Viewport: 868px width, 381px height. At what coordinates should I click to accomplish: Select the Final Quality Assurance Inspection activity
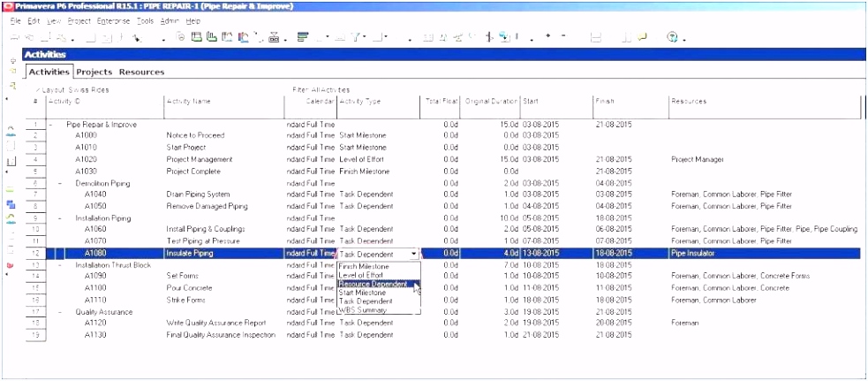tap(221, 335)
